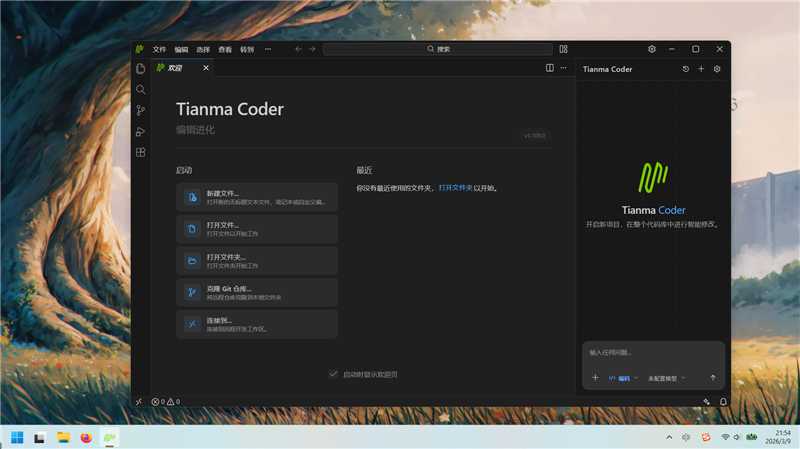Show chat history in Tianma Coder panel
The image size is (800, 449).
coord(686,69)
